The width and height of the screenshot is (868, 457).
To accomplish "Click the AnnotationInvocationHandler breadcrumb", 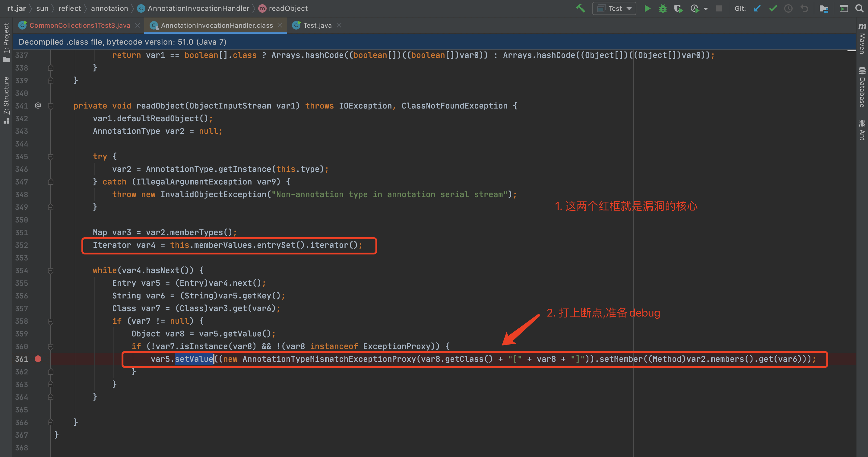I will coord(198,8).
